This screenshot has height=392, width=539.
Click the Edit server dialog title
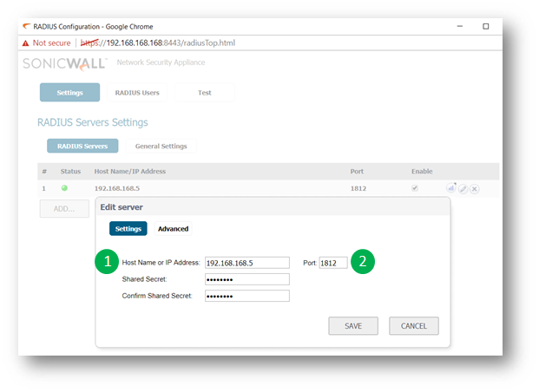pos(122,207)
